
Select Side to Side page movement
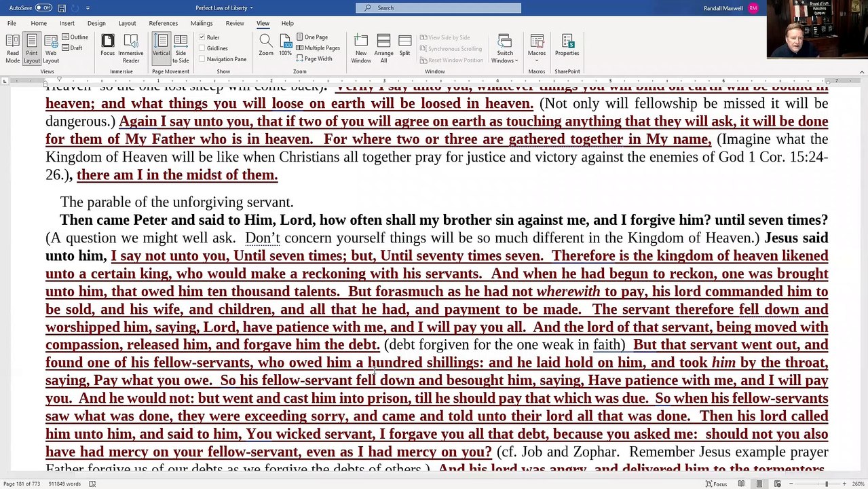coord(181,48)
